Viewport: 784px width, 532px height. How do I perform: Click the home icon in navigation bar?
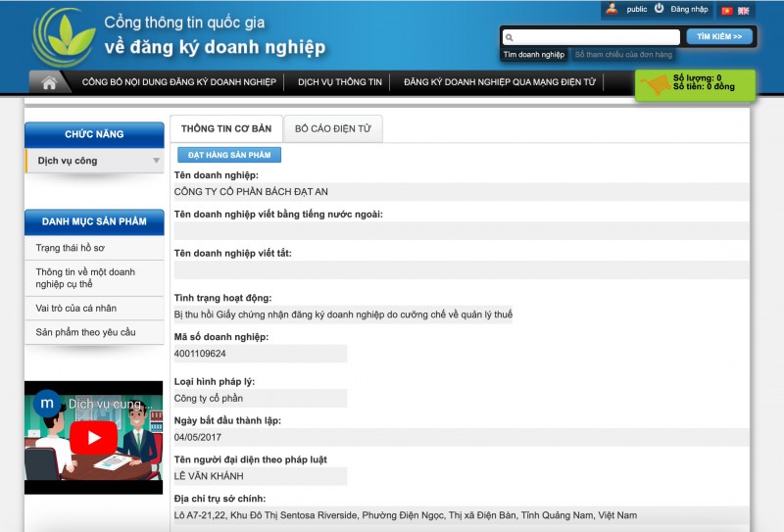pyautogui.click(x=49, y=83)
